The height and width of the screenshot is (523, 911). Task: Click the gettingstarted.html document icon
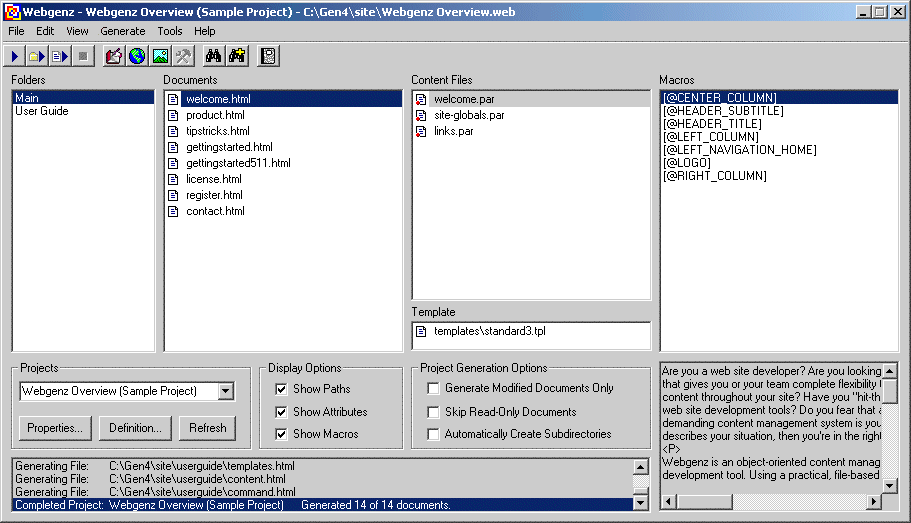tap(173, 147)
